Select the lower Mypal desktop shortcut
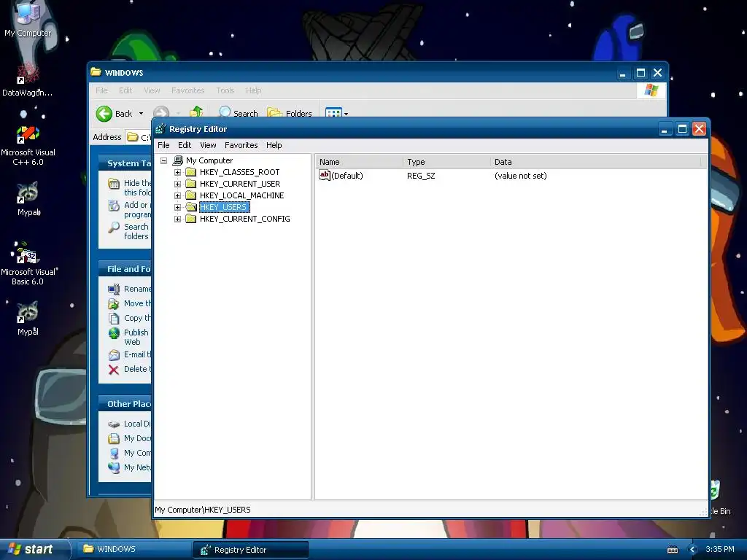747x560 pixels. pos(28,319)
